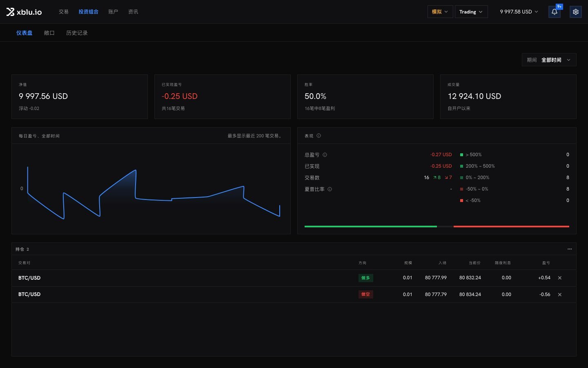The width and height of the screenshot is (588, 368).
Task: Click the info icon beside 夏普比率
Action: point(330,189)
